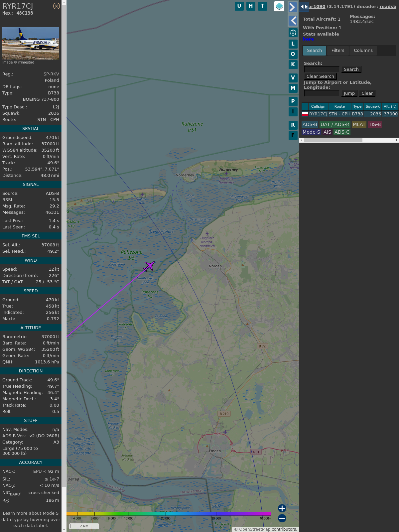Open the settings gear icon
The height and width of the screenshot is (532, 399).
(x=293, y=33)
